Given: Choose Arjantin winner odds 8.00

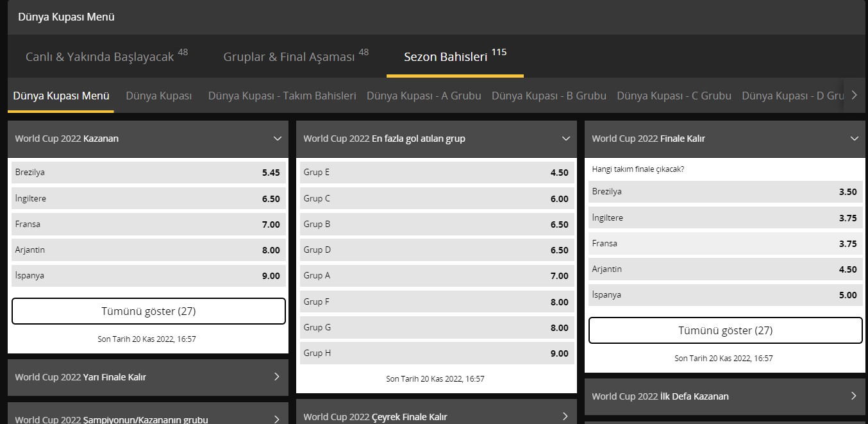Looking at the screenshot, I should 149,250.
